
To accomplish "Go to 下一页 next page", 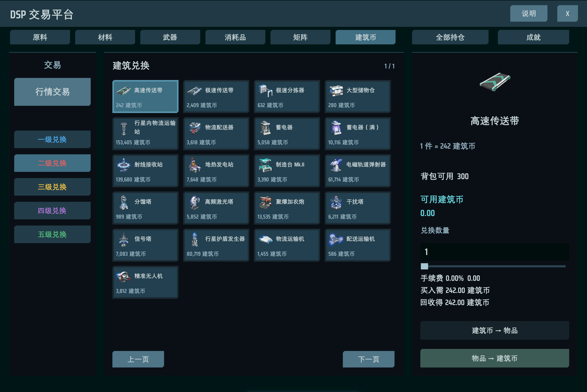I will [369, 359].
